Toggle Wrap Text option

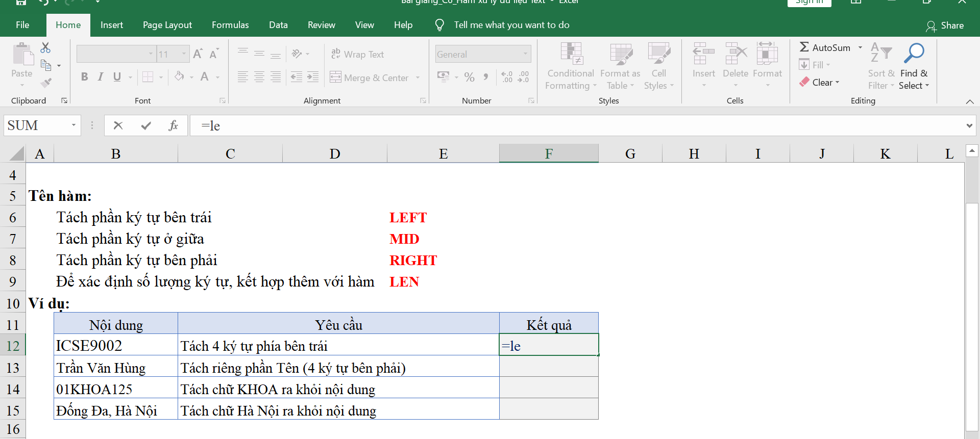(x=357, y=54)
